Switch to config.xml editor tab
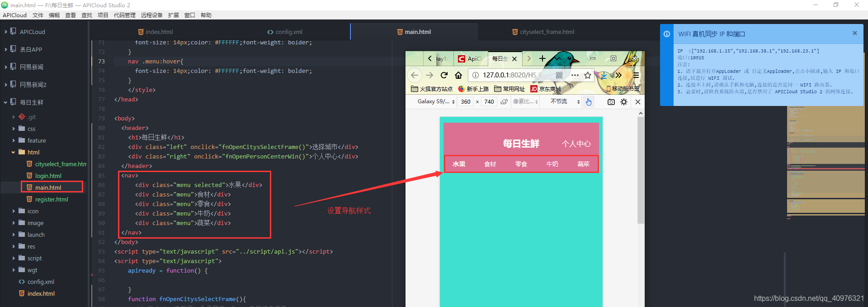 pyautogui.click(x=285, y=32)
